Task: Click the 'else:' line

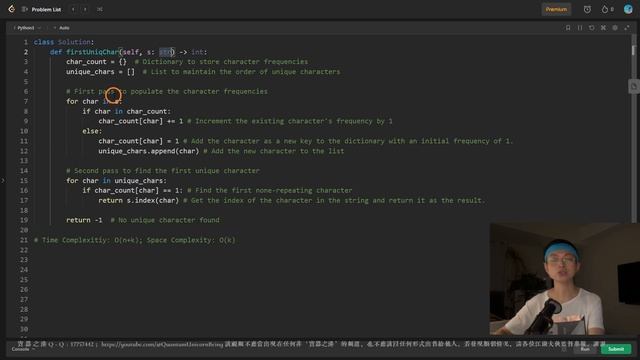Action: 92,131
